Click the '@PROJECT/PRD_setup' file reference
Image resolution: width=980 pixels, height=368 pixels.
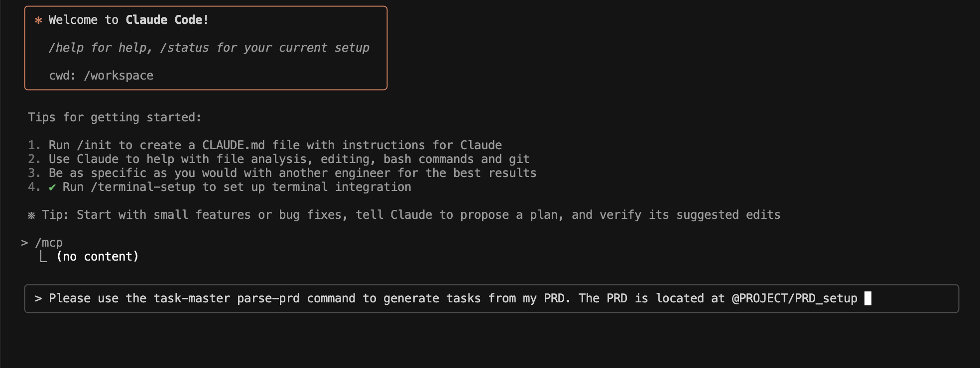795,298
